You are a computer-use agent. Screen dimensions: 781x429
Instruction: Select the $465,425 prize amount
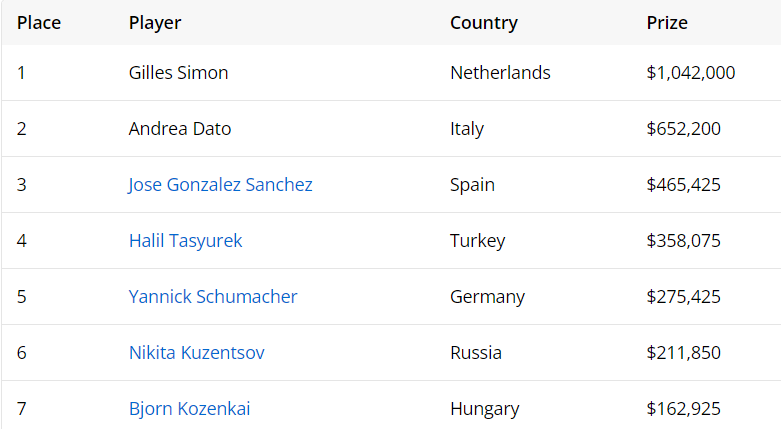point(683,185)
